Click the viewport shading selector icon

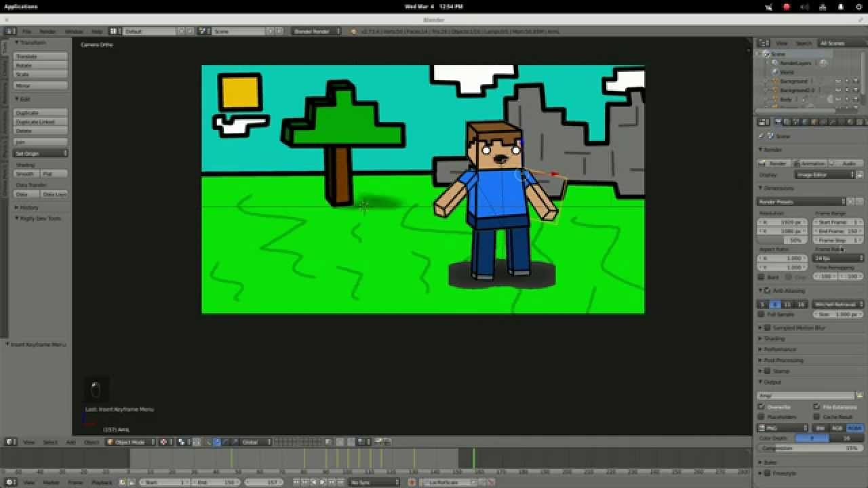[x=165, y=442]
